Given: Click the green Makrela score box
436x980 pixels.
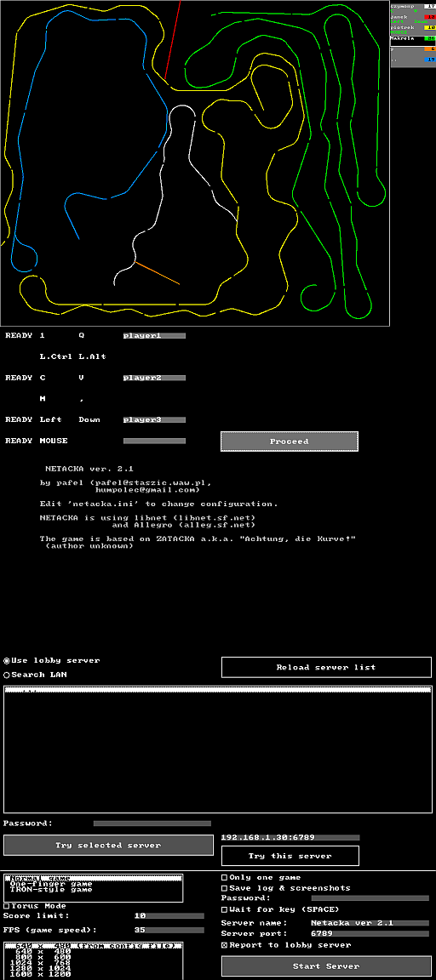Looking at the screenshot, I should (430, 38).
